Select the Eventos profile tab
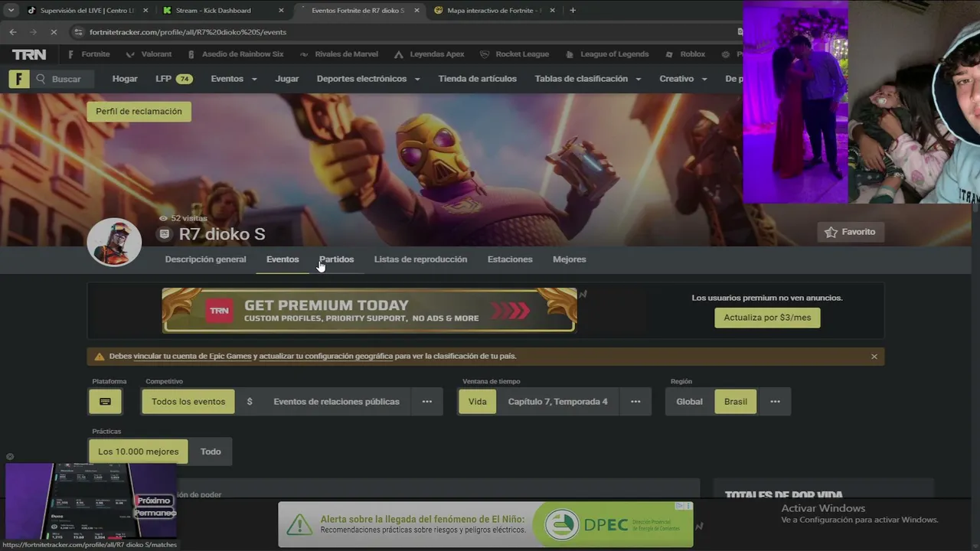Image resolution: width=980 pixels, height=551 pixels. coord(283,259)
